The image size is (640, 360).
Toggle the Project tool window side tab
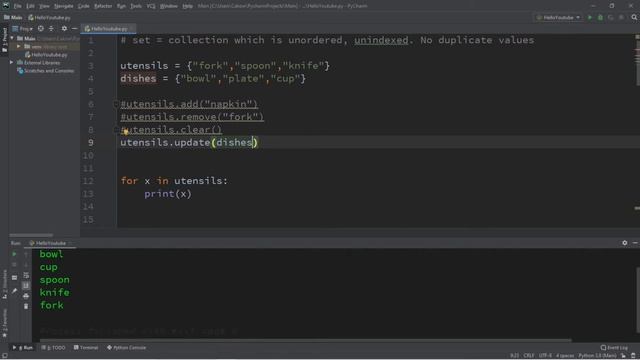pyautogui.click(x=4, y=39)
